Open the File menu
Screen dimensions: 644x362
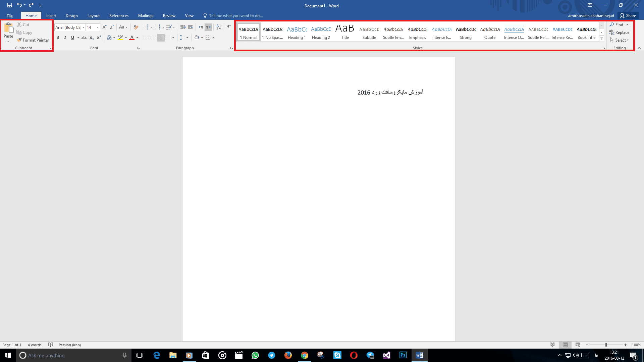click(10, 16)
